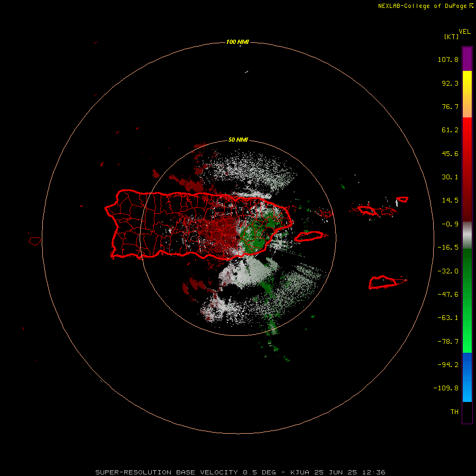Select the 76.7 velocity scale value
The image size is (476, 476).
point(450,106)
